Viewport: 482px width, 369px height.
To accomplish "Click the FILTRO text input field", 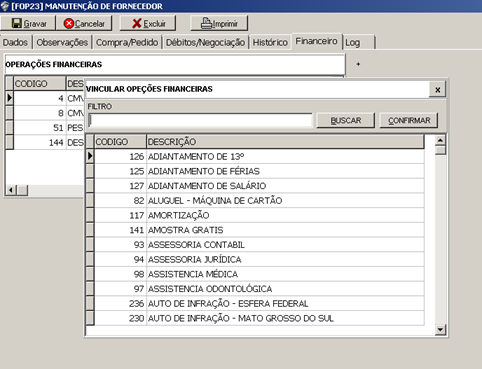I will [200, 121].
